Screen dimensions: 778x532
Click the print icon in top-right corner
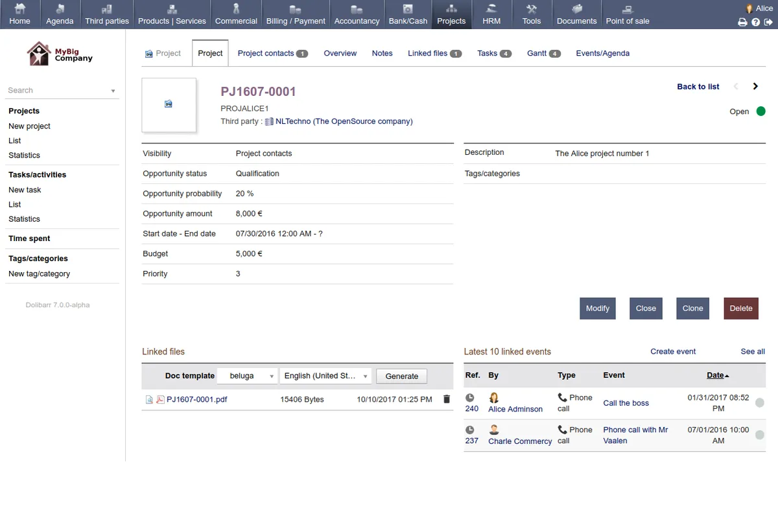pyautogui.click(x=742, y=22)
